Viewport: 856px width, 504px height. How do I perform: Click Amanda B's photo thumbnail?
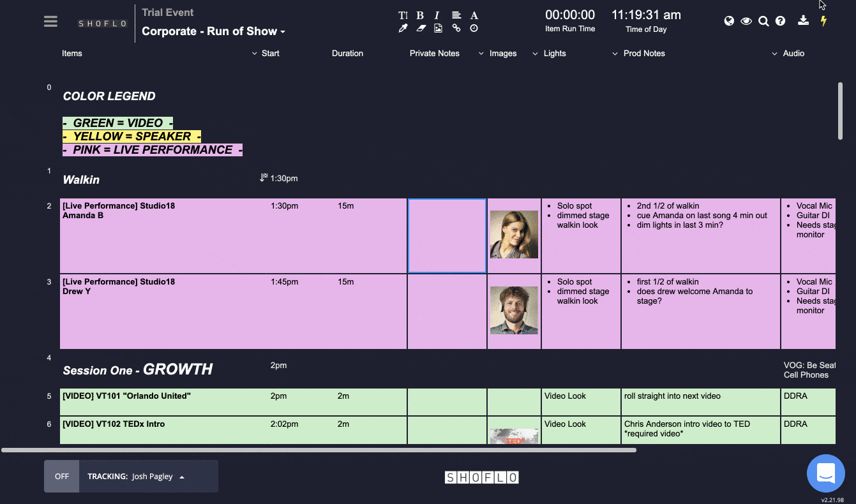click(x=514, y=234)
